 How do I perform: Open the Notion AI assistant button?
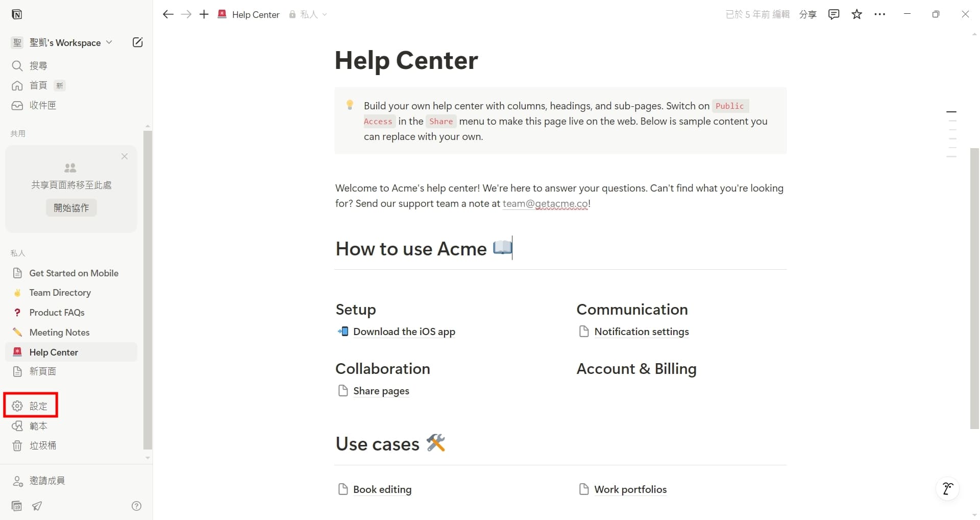point(947,489)
